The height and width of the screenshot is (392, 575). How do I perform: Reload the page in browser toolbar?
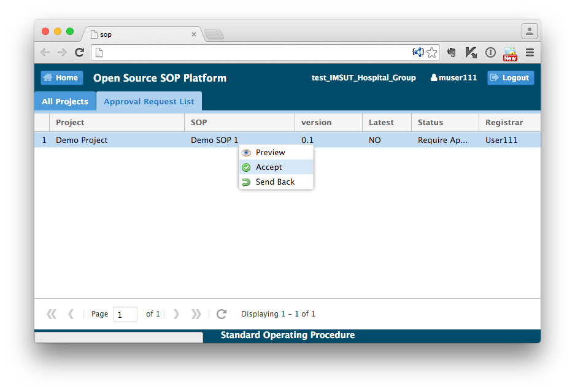[80, 52]
